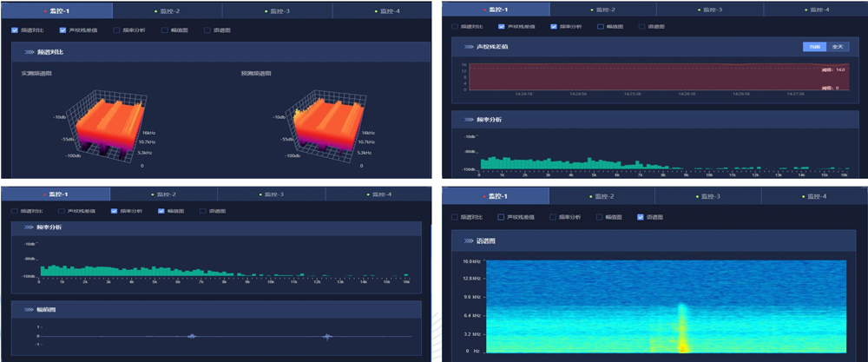Select 全天 button in 声纹残差值 header

837,47
